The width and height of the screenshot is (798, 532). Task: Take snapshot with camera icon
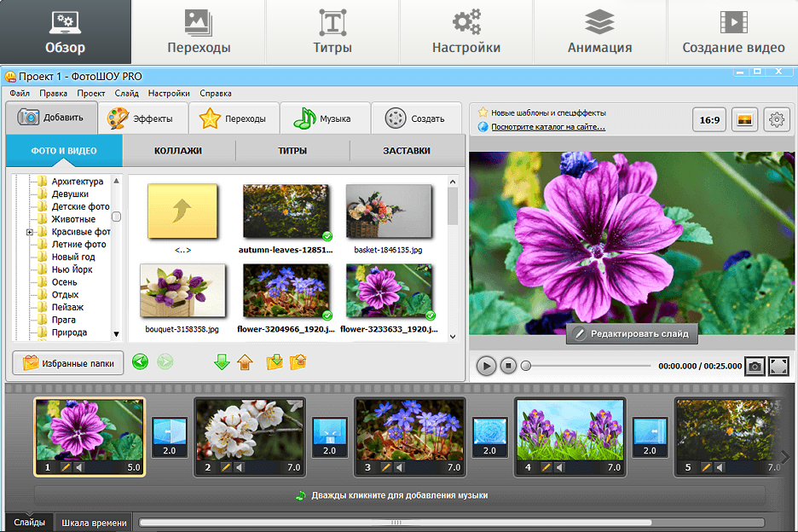click(755, 366)
